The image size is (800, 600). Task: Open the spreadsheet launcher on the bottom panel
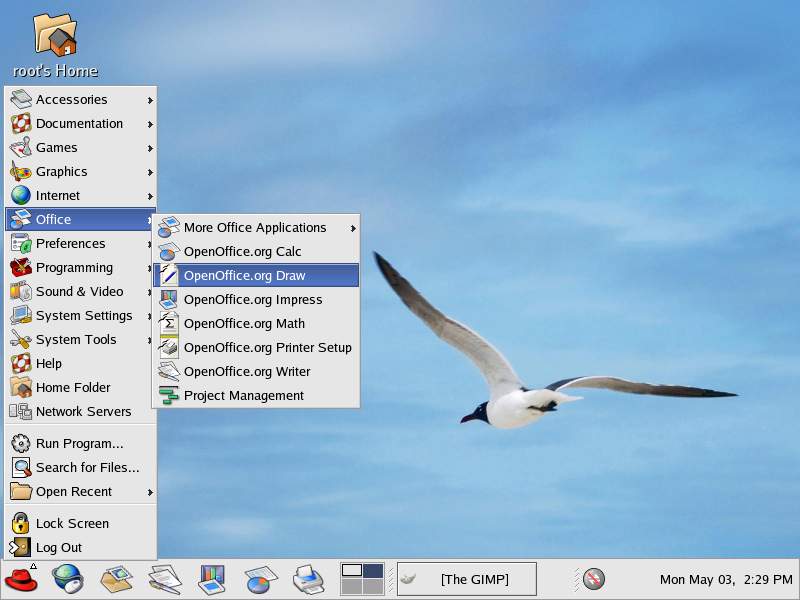tap(261, 580)
